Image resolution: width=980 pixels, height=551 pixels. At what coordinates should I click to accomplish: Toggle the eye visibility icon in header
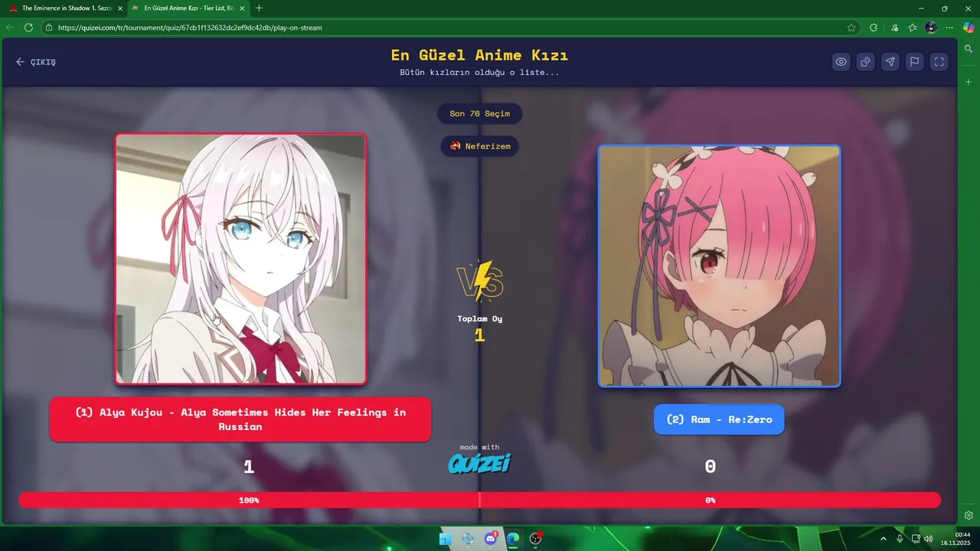(841, 62)
